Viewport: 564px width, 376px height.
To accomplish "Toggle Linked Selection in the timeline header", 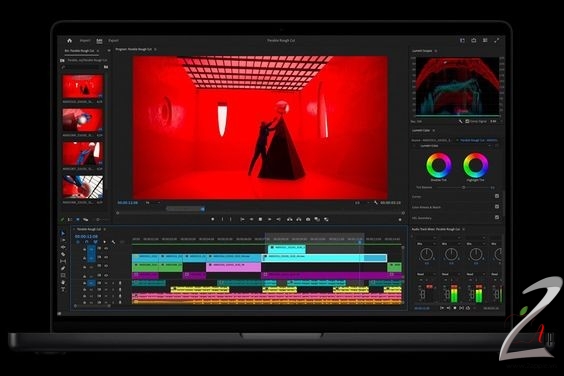I will click(x=95, y=242).
